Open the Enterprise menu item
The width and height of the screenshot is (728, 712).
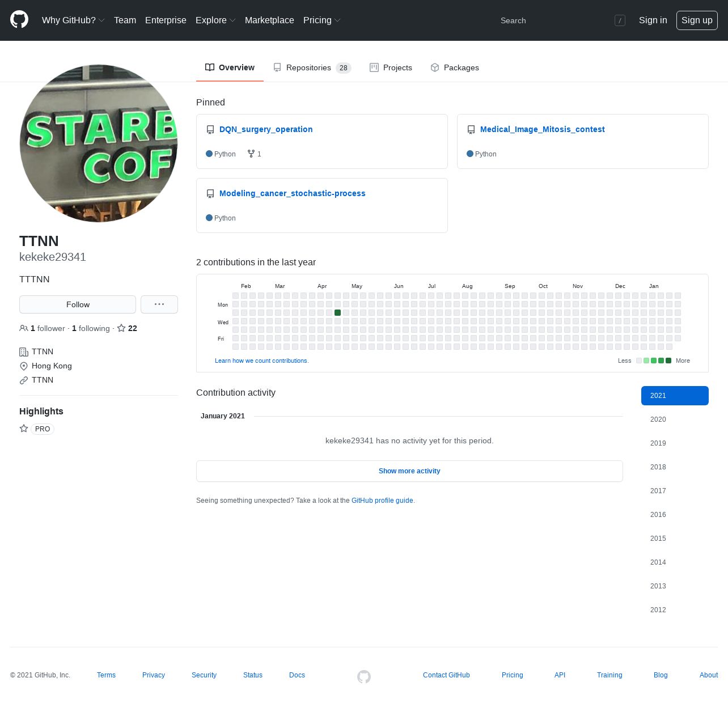[166, 20]
